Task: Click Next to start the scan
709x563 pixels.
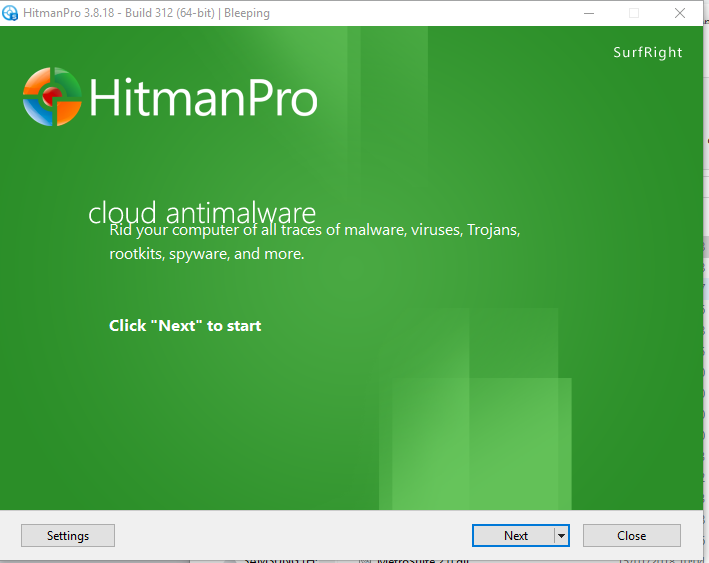Action: click(x=514, y=535)
